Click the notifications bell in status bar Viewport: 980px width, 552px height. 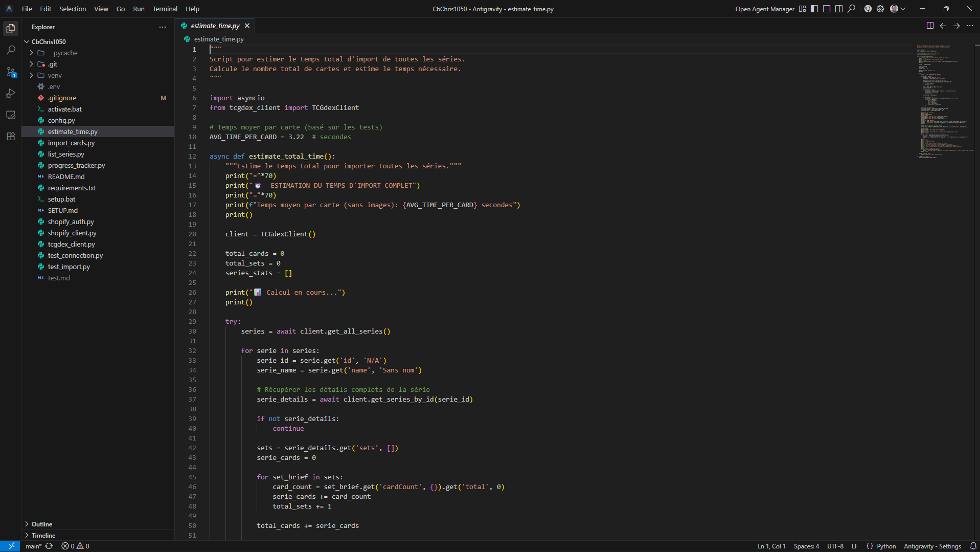[x=973, y=546]
